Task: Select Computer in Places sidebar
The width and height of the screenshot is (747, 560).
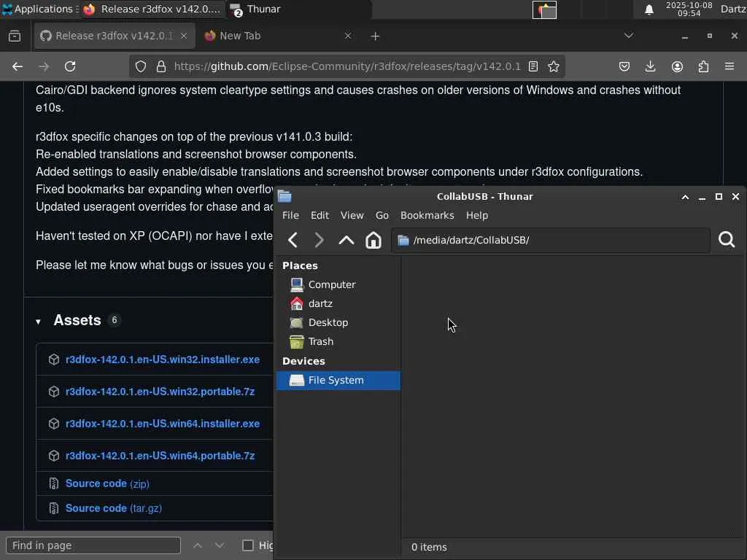Action: (x=338, y=285)
